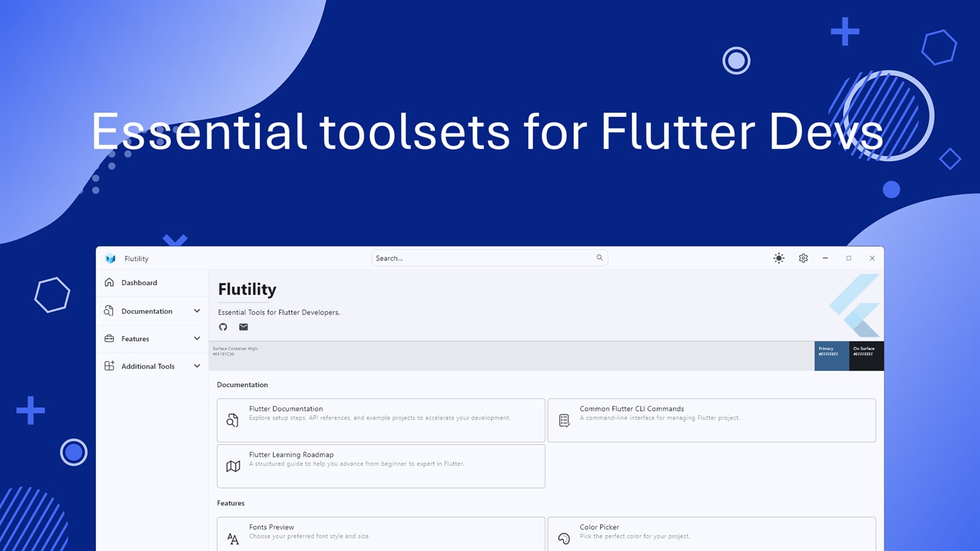Open the GitHub profile icon

[x=223, y=327]
